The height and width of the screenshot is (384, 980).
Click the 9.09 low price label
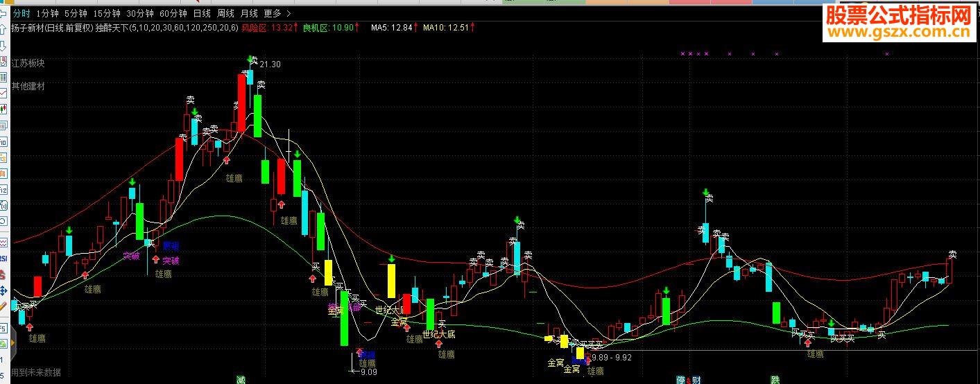368,372
